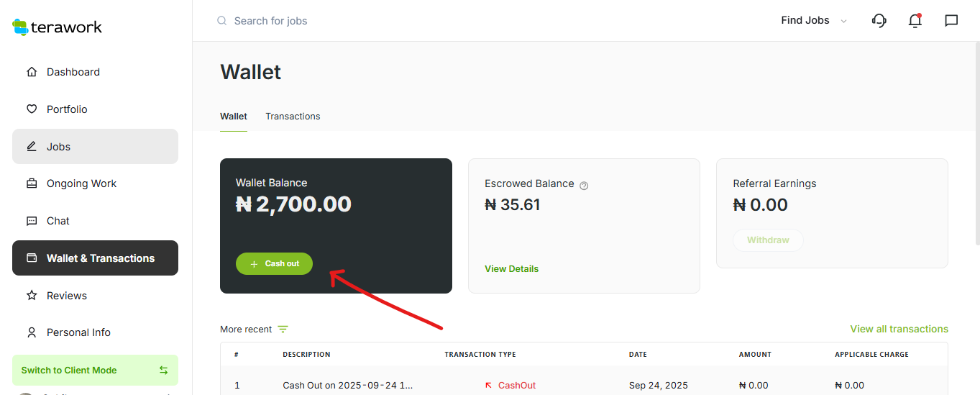Click the search magnifier icon
980x395 pixels.
coord(222,21)
